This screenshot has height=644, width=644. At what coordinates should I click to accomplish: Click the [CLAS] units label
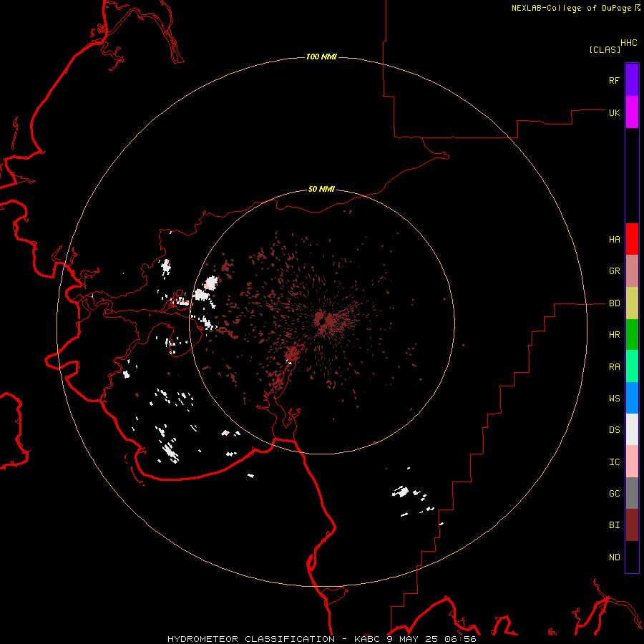605,49
